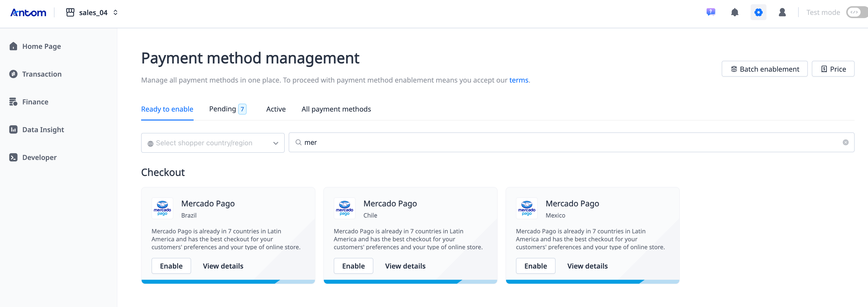Open the notifications bell
The height and width of the screenshot is (307, 868).
(735, 12)
